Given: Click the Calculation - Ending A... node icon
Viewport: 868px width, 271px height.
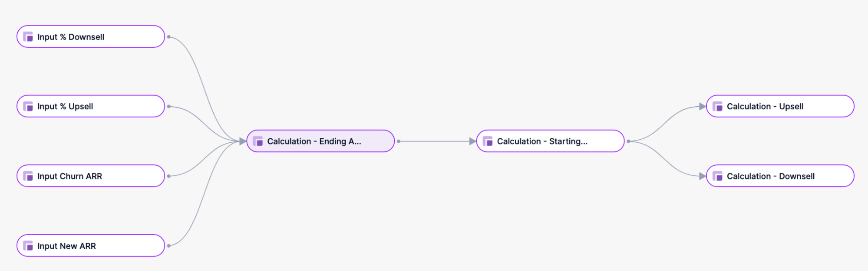Looking at the screenshot, I should click(258, 141).
